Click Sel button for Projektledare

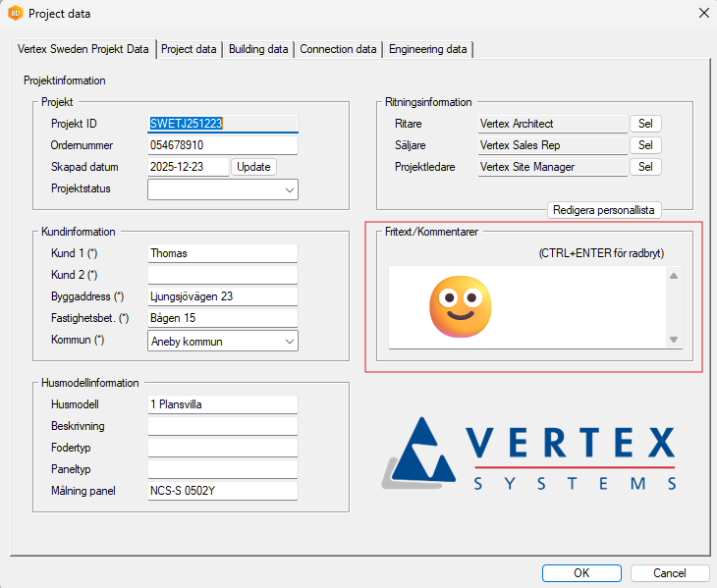645,167
